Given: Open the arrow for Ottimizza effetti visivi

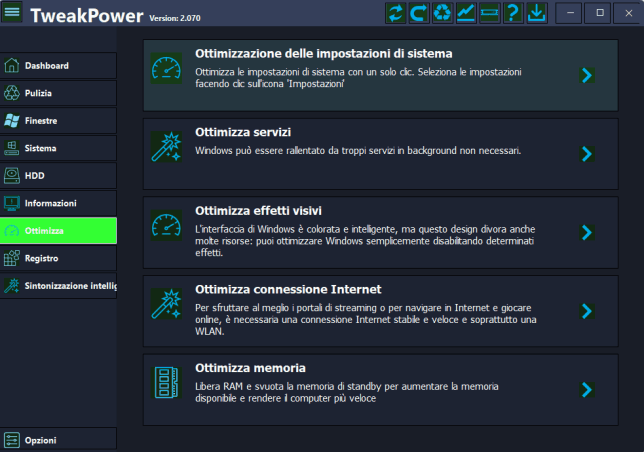Looking at the screenshot, I should (x=587, y=232).
